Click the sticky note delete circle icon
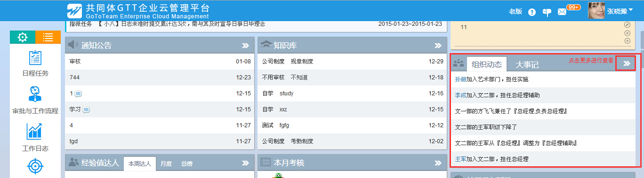The image size is (644, 178). [x=627, y=33]
